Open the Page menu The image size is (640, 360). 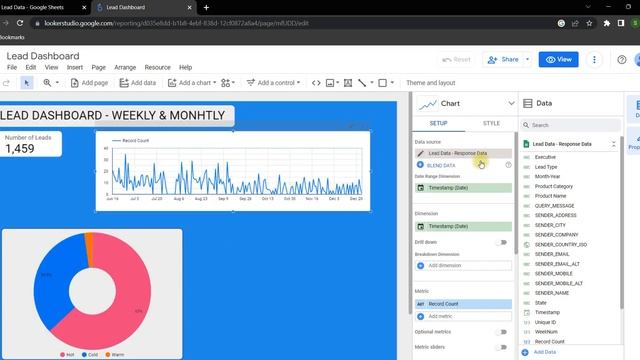click(98, 67)
